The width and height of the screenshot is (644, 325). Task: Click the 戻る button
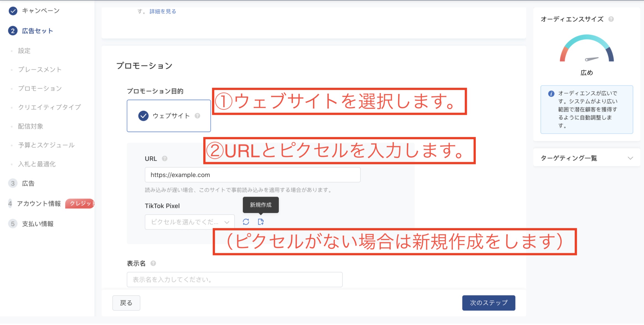(x=126, y=302)
